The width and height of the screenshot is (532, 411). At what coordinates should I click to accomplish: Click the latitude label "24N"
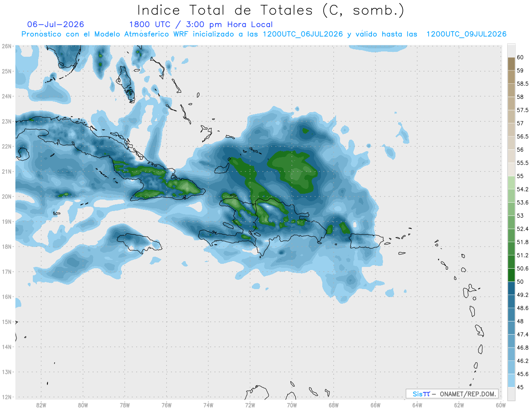[7, 96]
